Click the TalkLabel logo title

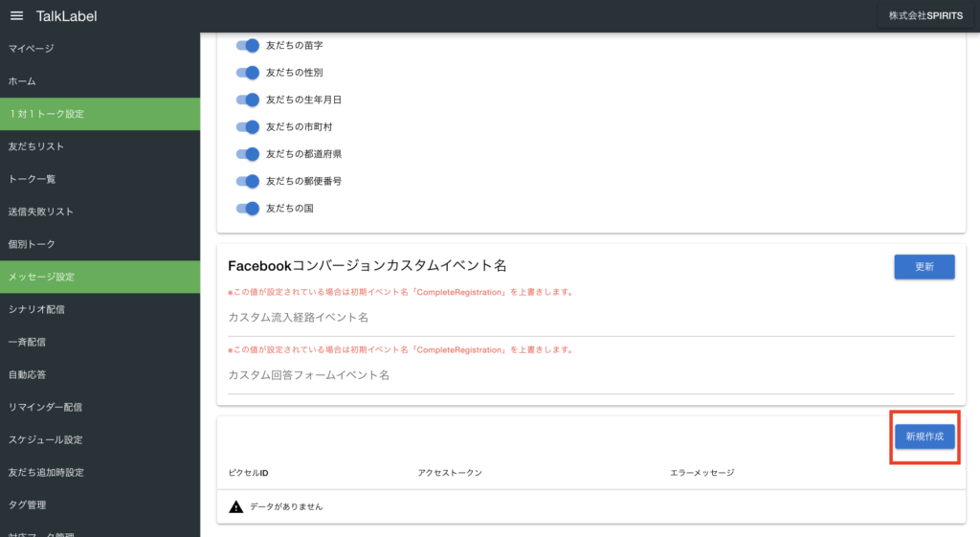click(x=66, y=16)
